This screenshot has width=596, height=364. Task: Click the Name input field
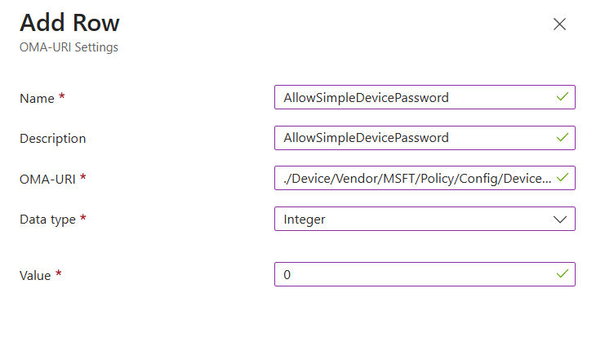pyautogui.click(x=412, y=97)
